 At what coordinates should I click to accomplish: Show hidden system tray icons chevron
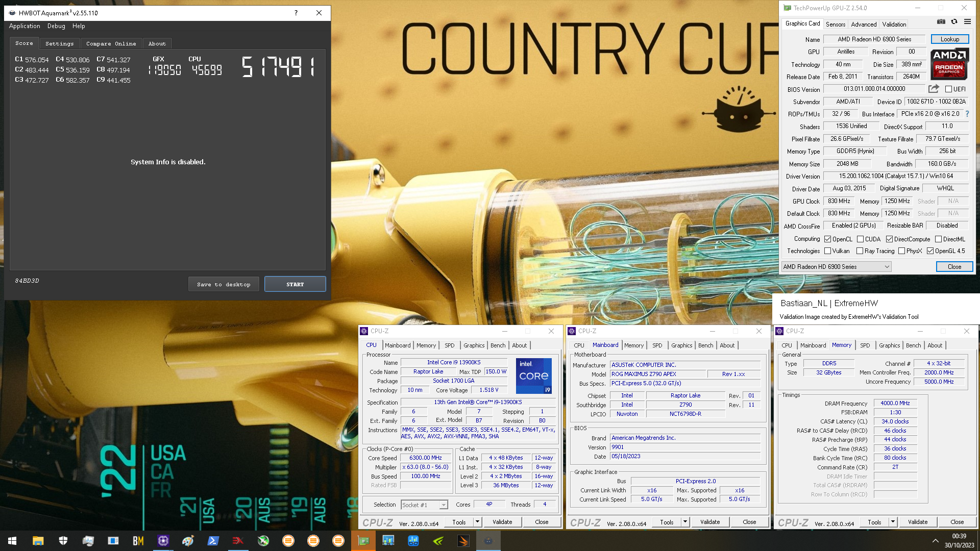(935, 541)
